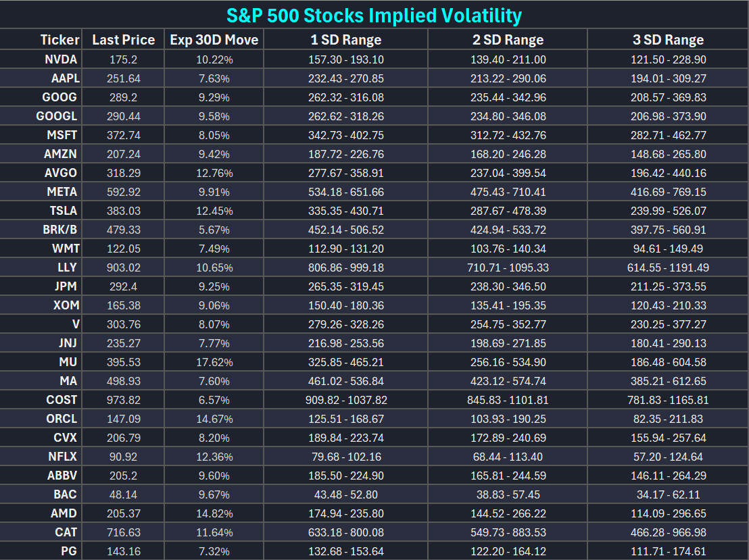The image size is (749, 560).
Task: Select the NVDA ticker cell
Action: pyautogui.click(x=61, y=59)
